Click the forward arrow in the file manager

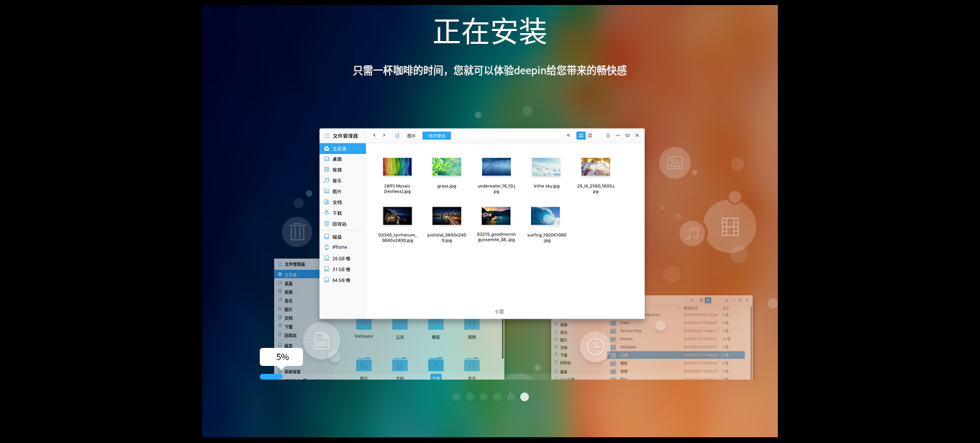[384, 135]
